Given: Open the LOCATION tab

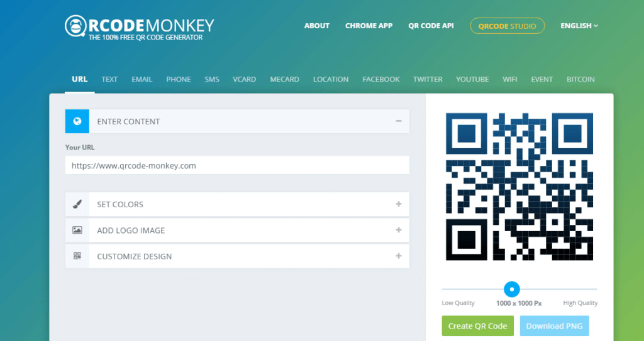Looking at the screenshot, I should point(331,79).
